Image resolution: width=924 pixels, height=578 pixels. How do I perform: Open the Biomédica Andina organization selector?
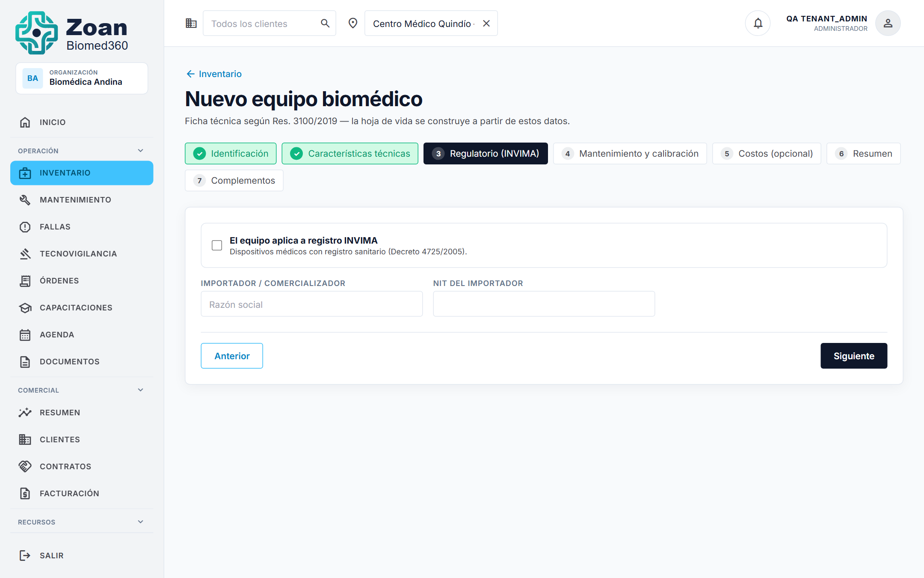[82, 78]
